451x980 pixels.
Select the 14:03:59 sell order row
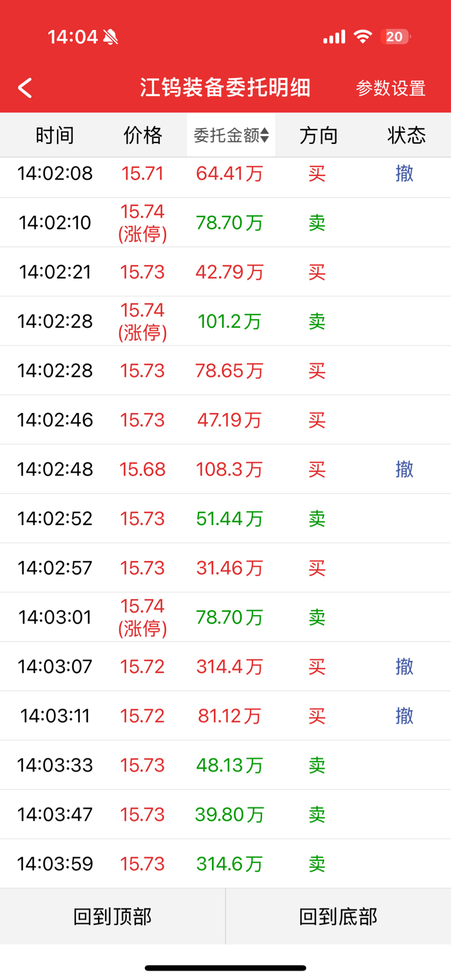click(x=225, y=864)
